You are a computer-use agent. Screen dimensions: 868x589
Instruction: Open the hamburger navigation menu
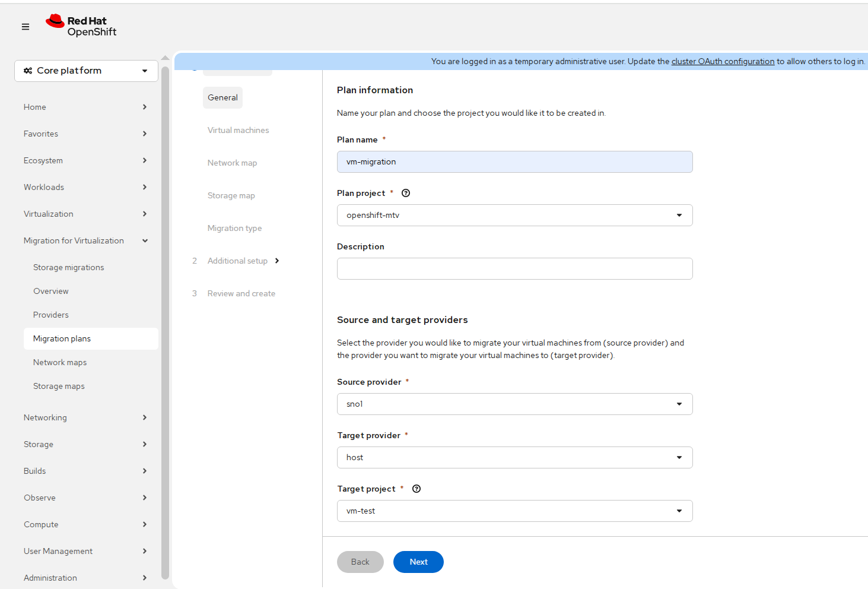[x=26, y=27]
